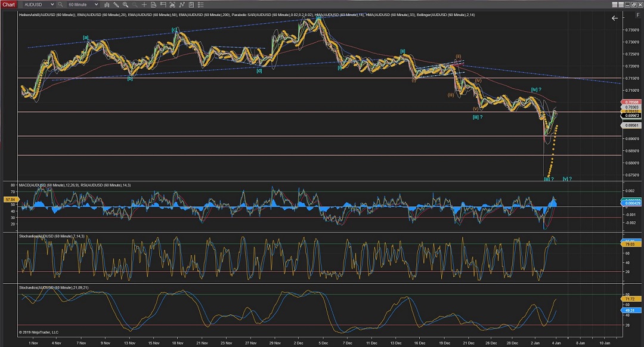Click the [a] wave label
Image resolution: width=644 pixels, height=347 pixels.
(x=86, y=38)
